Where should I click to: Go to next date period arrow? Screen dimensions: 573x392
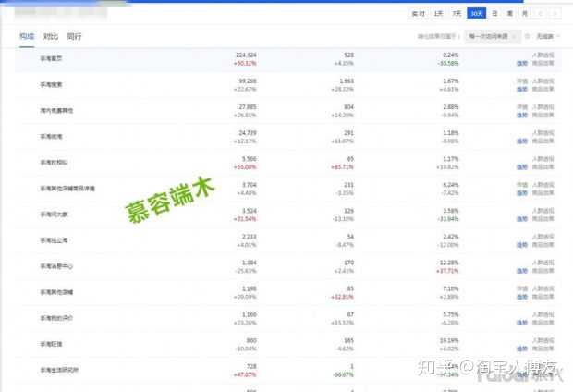[555, 14]
